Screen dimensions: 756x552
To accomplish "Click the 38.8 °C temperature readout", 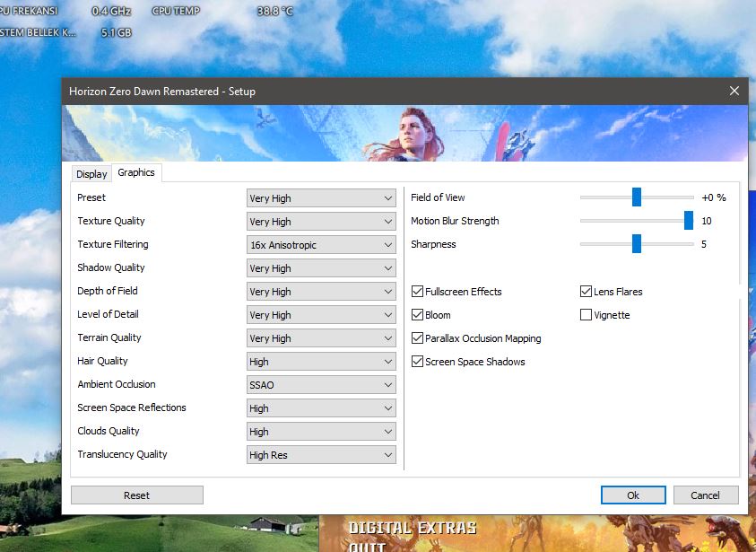I will tap(274, 11).
